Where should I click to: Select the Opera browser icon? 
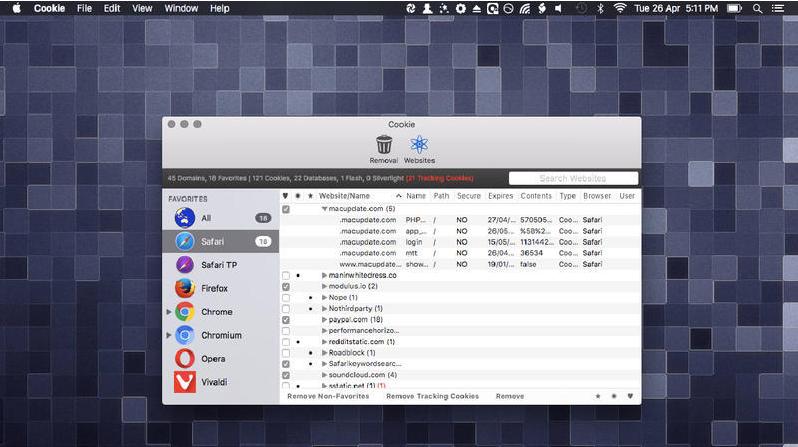(184, 358)
